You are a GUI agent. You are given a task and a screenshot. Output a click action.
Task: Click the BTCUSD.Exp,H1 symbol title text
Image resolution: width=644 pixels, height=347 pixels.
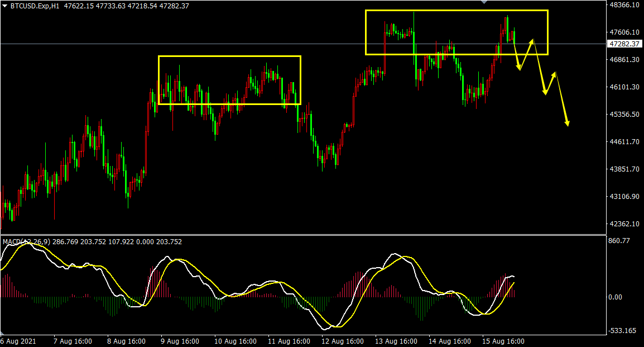(35, 6)
